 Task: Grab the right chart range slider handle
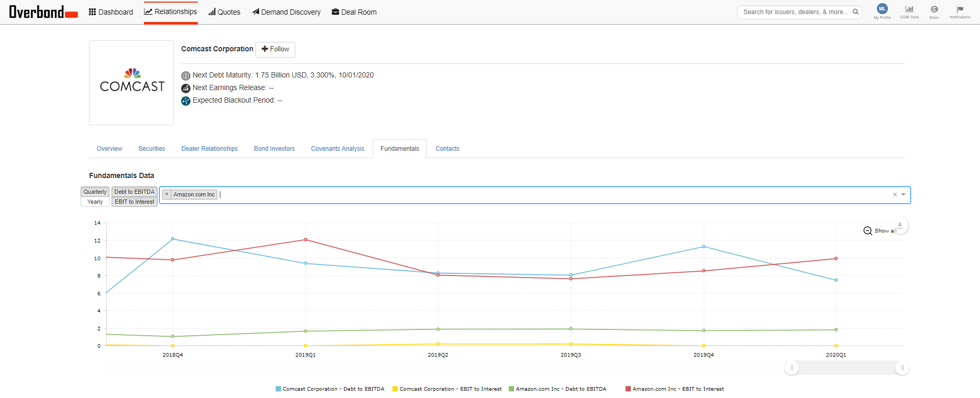pos(903,368)
